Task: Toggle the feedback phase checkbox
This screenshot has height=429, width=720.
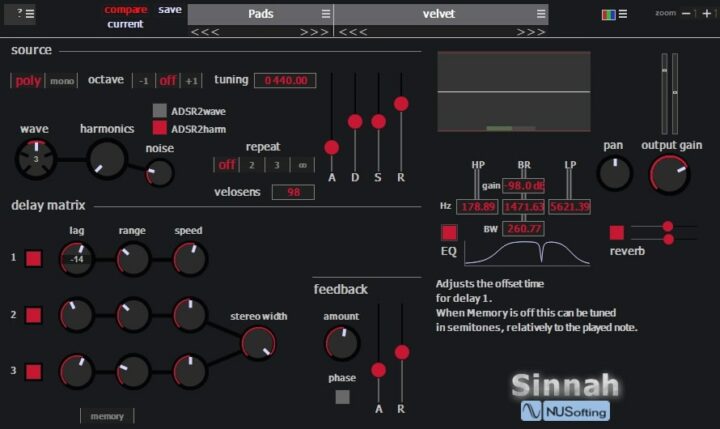Action: 342,396
